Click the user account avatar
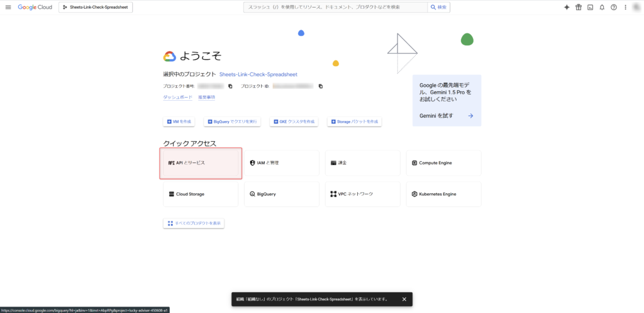Viewport: 644px width, 313px height. [636, 7]
